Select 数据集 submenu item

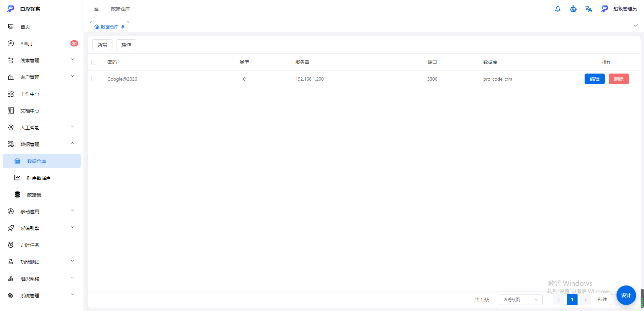coord(42,194)
